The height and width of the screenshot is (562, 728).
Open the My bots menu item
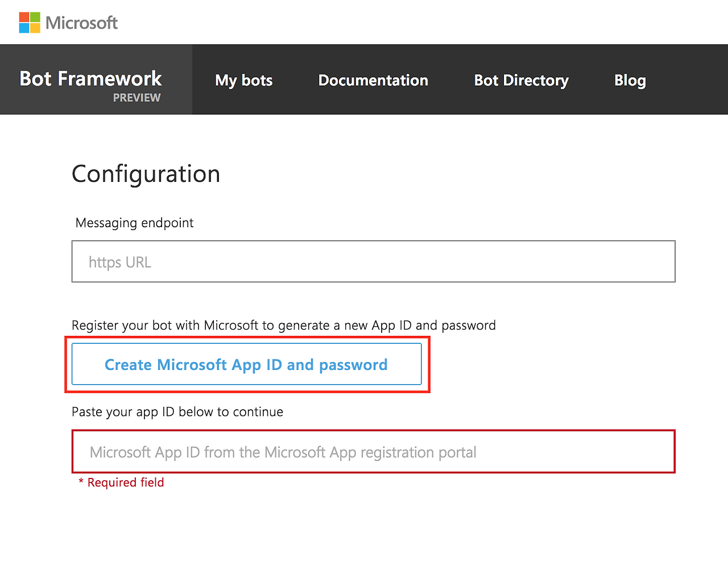[244, 80]
